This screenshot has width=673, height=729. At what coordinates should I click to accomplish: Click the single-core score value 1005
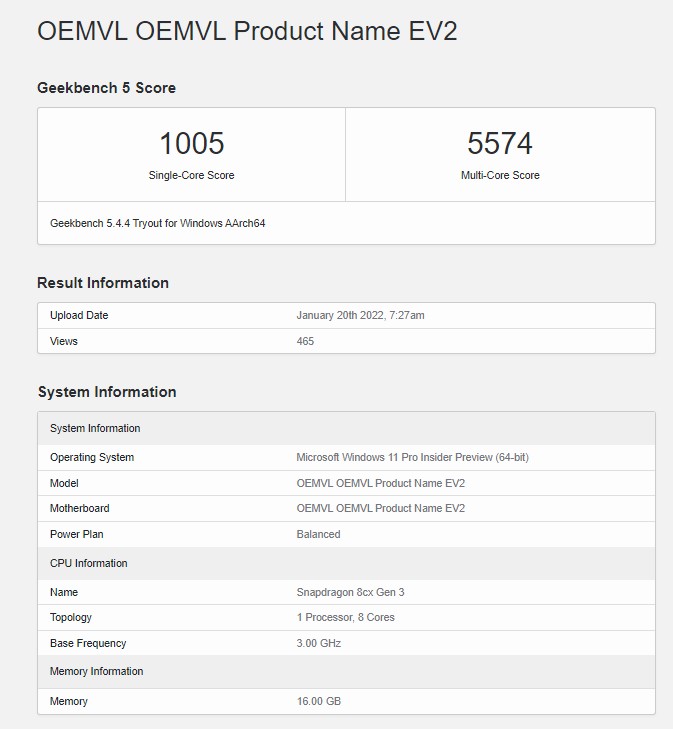[191, 144]
